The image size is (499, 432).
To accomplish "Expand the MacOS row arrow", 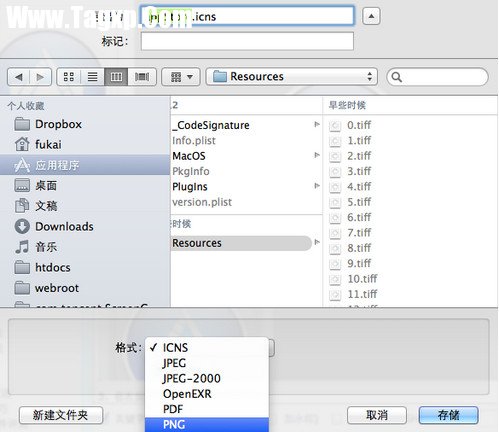I will point(317,155).
